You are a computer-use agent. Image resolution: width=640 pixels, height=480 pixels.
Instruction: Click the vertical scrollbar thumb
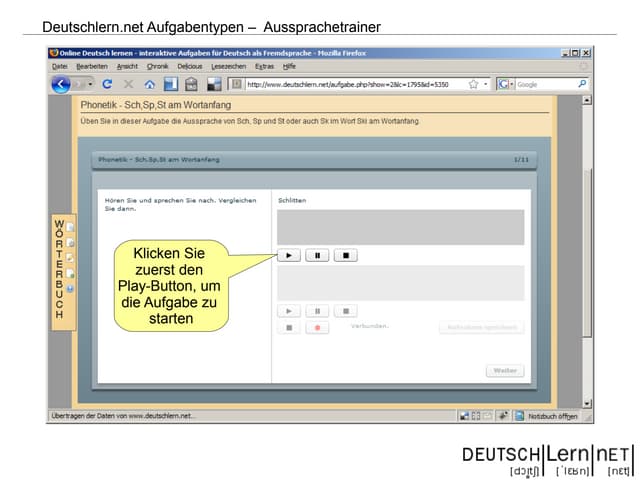coord(587,253)
